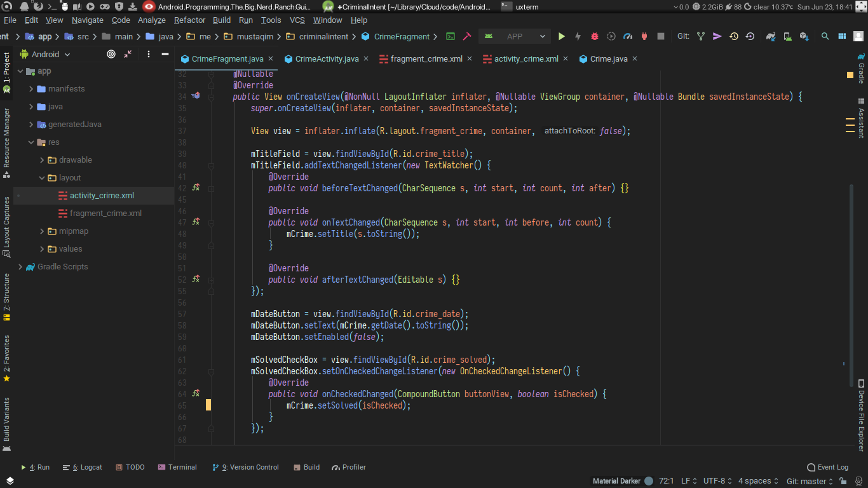Collapse all with the project panel arrows icon

click(128, 55)
